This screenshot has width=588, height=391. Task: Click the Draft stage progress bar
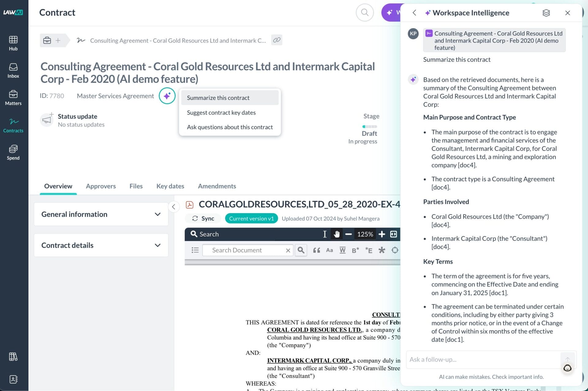click(369, 126)
